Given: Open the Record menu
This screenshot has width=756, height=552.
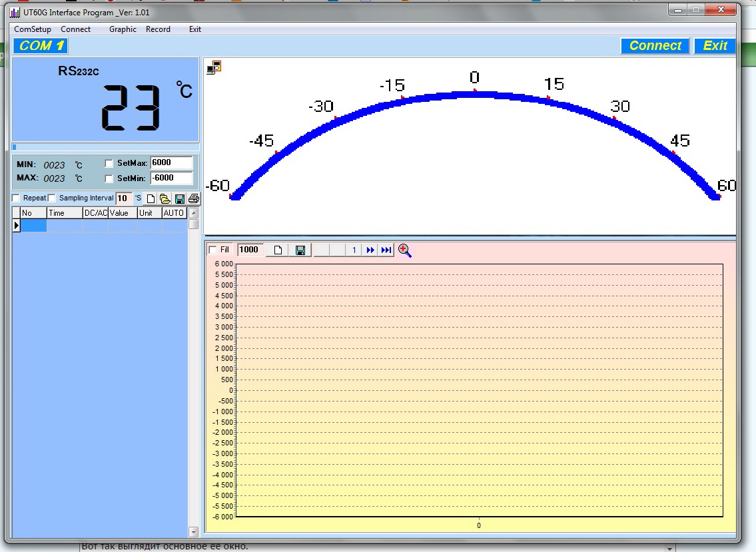Looking at the screenshot, I should (158, 29).
